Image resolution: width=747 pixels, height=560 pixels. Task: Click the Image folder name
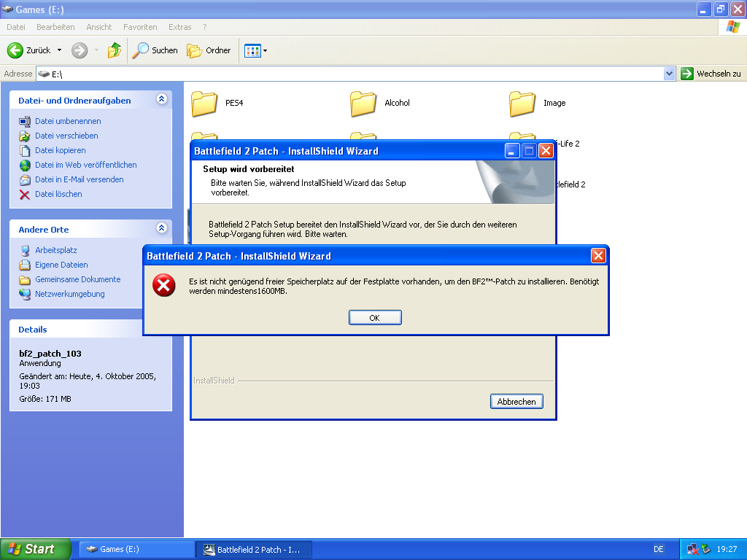point(554,103)
